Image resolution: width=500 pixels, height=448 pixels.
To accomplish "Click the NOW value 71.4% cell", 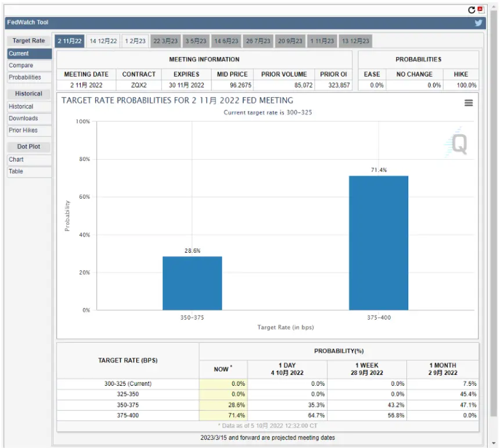I will pos(223,415).
